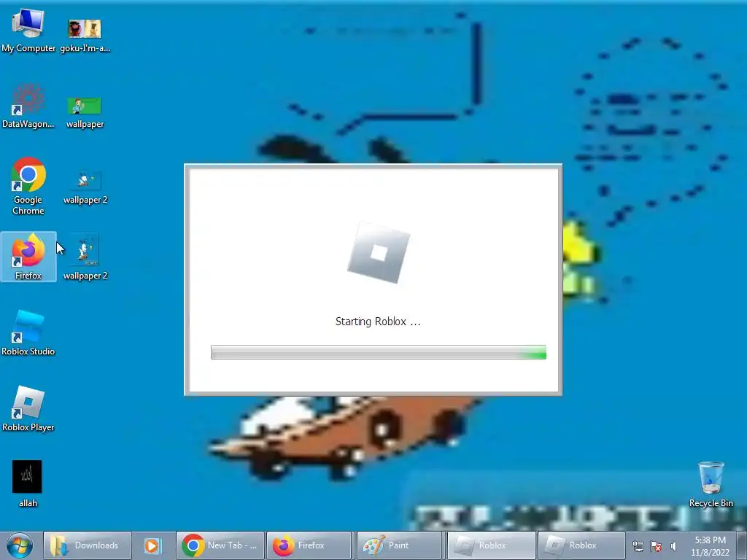This screenshot has height=560, width=747.
Task: Switch to the Paint taskbar button
Action: pyautogui.click(x=400, y=545)
